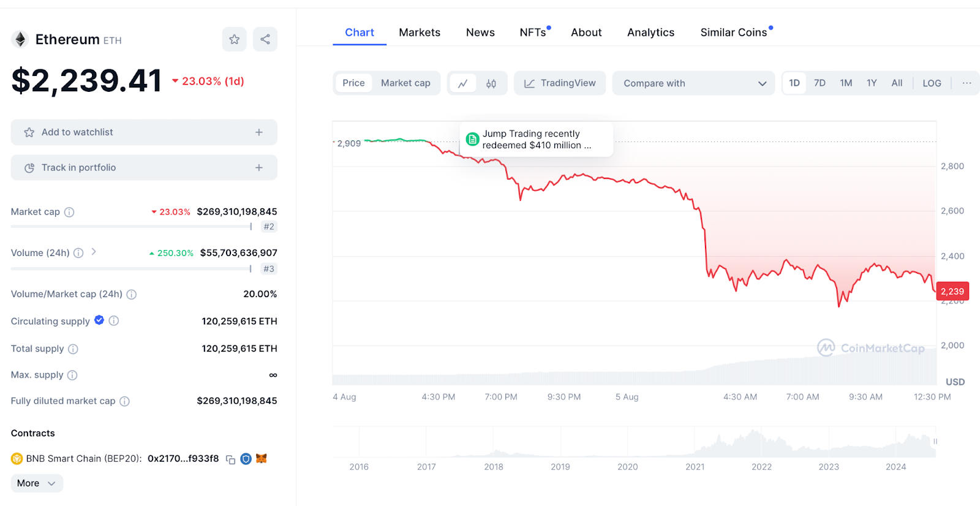Click the 2,909 opening price label
The image size is (980, 506).
click(349, 143)
